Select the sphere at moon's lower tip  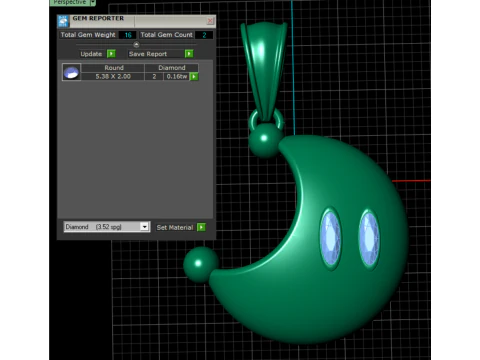pos(200,264)
